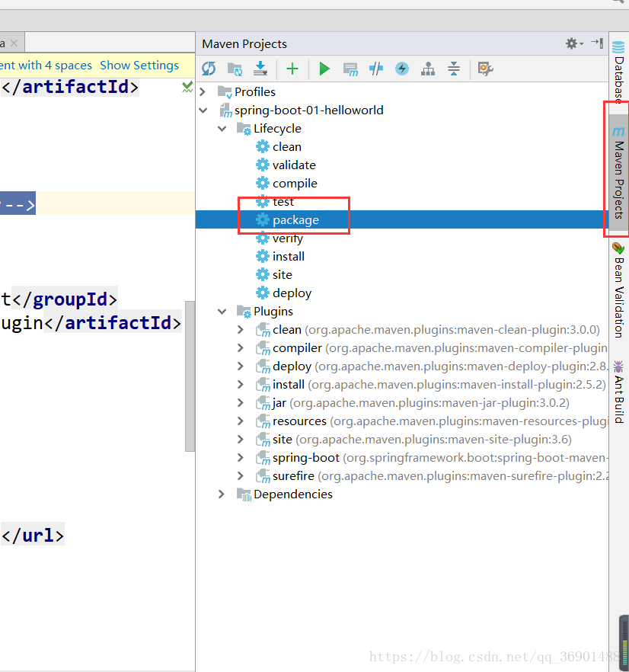The width and height of the screenshot is (629, 672).
Task: Toggle the Maven Projects side tab
Action: 618,172
